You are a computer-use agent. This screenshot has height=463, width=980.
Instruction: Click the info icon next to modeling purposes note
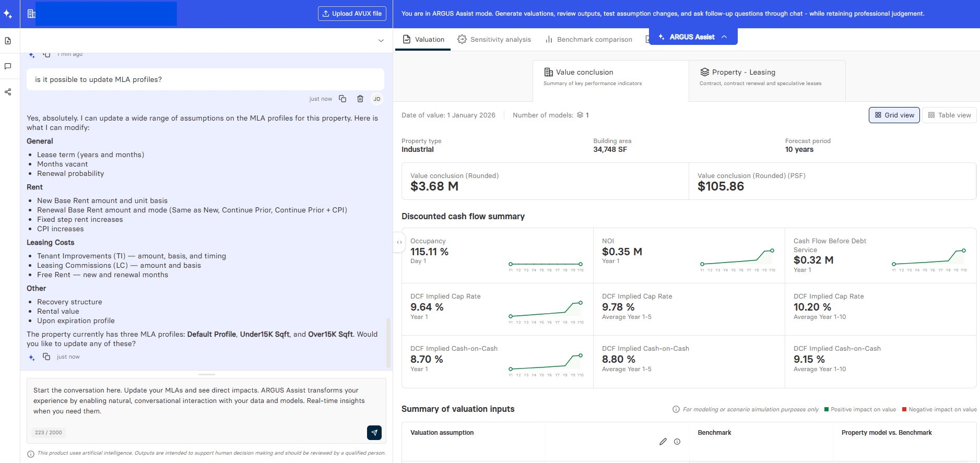point(676,409)
